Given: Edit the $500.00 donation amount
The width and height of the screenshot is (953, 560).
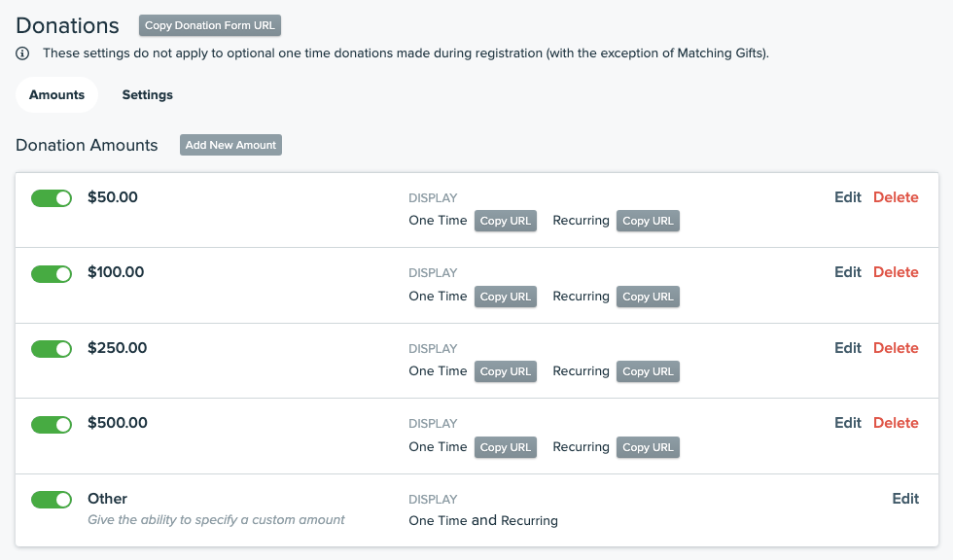Looking at the screenshot, I should [x=847, y=423].
